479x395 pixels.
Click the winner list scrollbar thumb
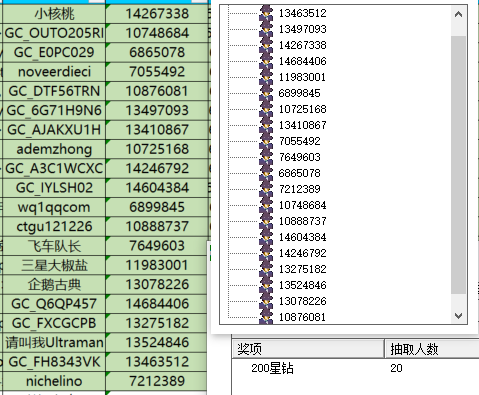(458, 165)
